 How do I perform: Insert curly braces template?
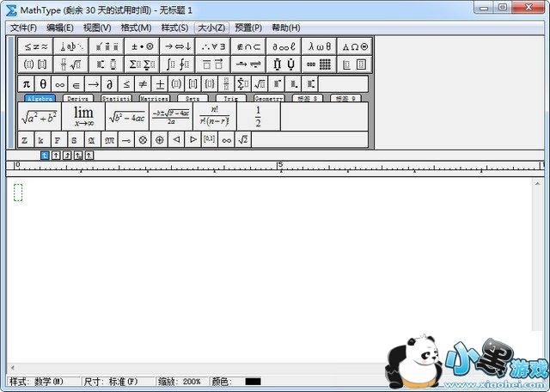point(210,84)
